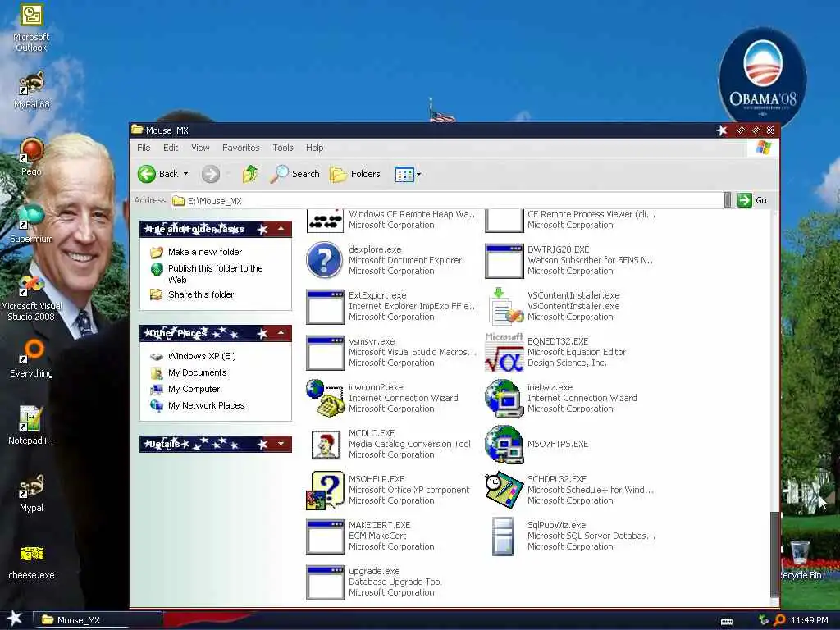Select DWTRIG20.EXE file icon
This screenshot has height=630, width=840.
click(504, 262)
